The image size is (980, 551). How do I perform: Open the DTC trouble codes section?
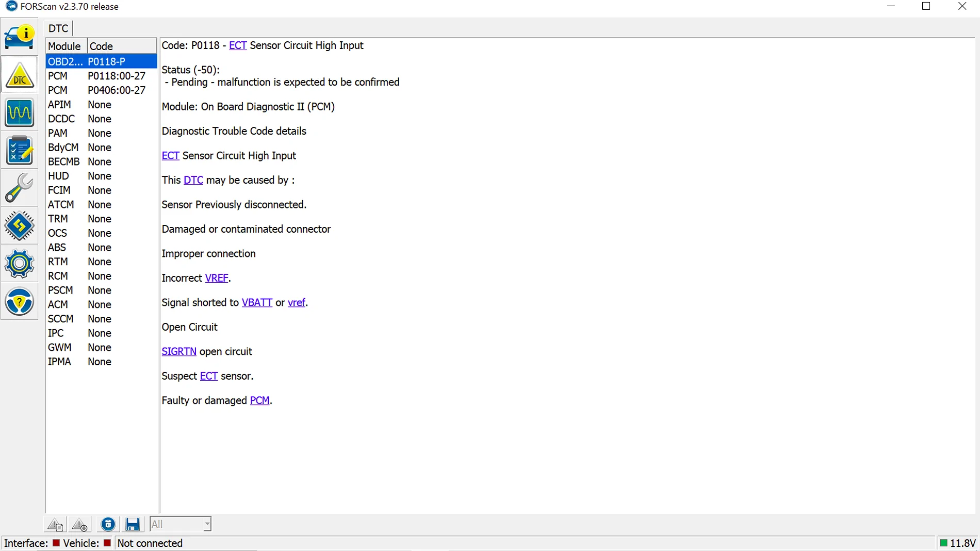click(20, 75)
